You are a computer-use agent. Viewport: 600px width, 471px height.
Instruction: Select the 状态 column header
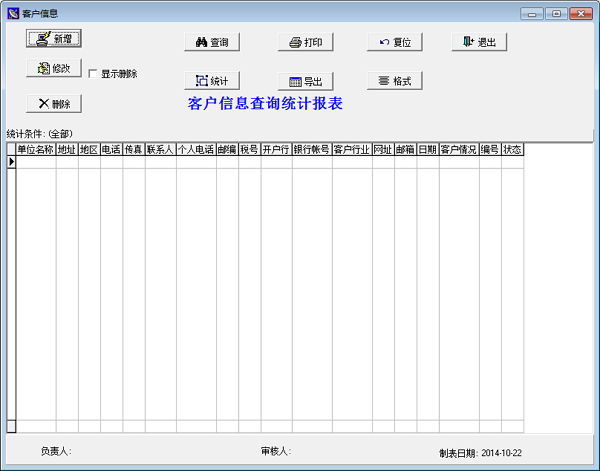point(513,149)
